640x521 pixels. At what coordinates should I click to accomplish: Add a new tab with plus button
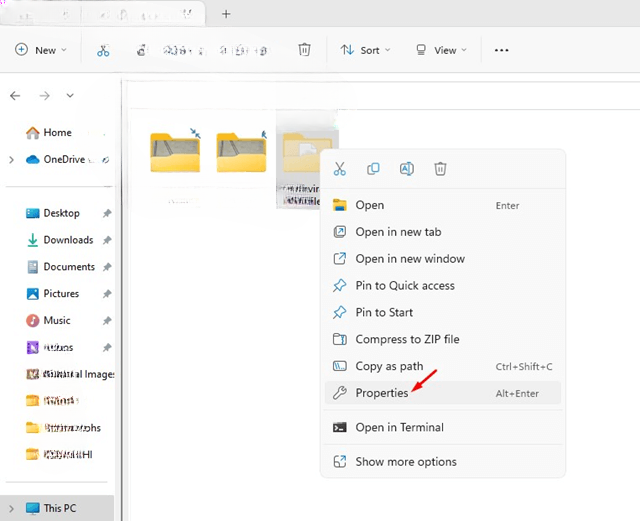tap(226, 14)
